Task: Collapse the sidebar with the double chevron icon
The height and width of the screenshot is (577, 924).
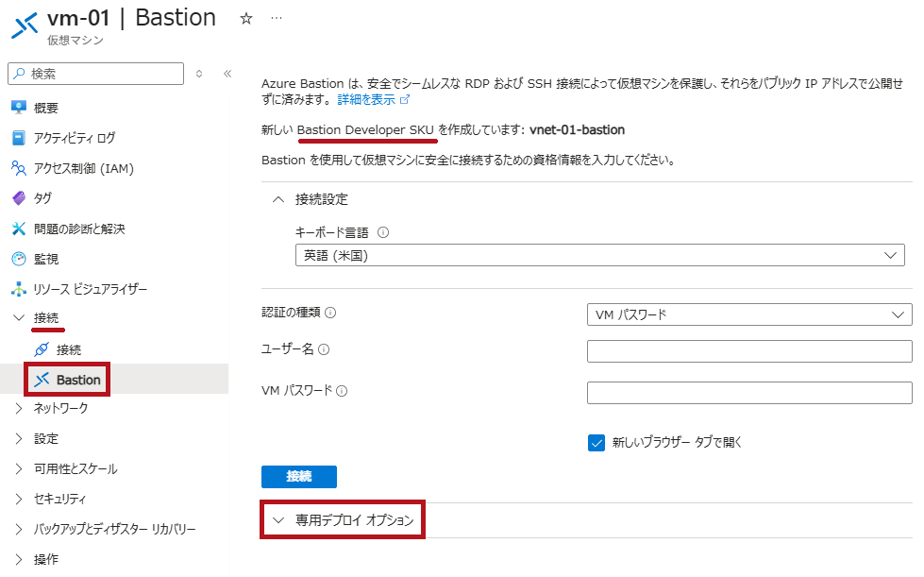Action: tap(227, 74)
